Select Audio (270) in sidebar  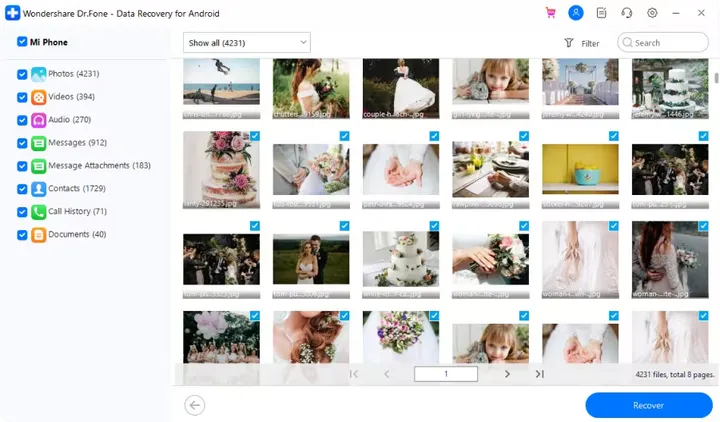click(x=69, y=120)
